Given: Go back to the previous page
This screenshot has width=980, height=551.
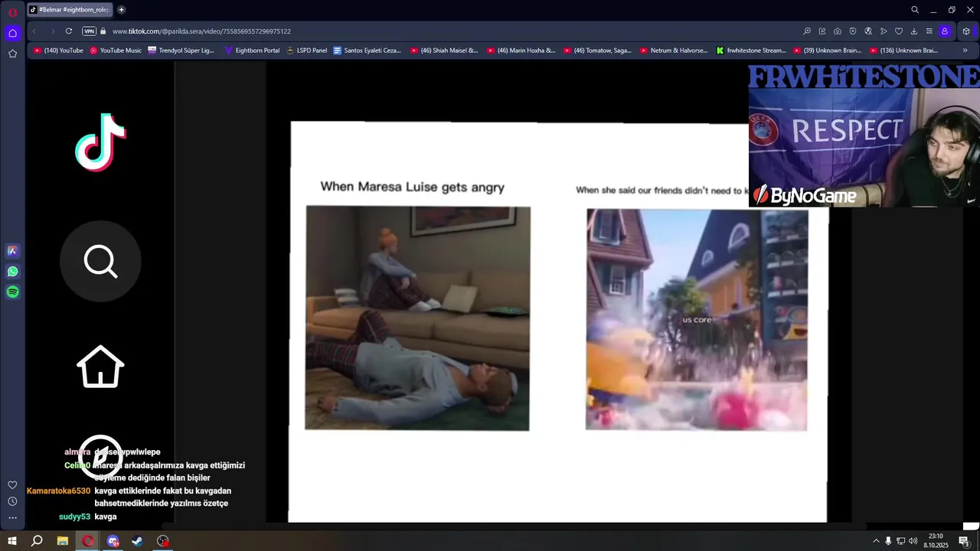Looking at the screenshot, I should pyautogui.click(x=34, y=31).
